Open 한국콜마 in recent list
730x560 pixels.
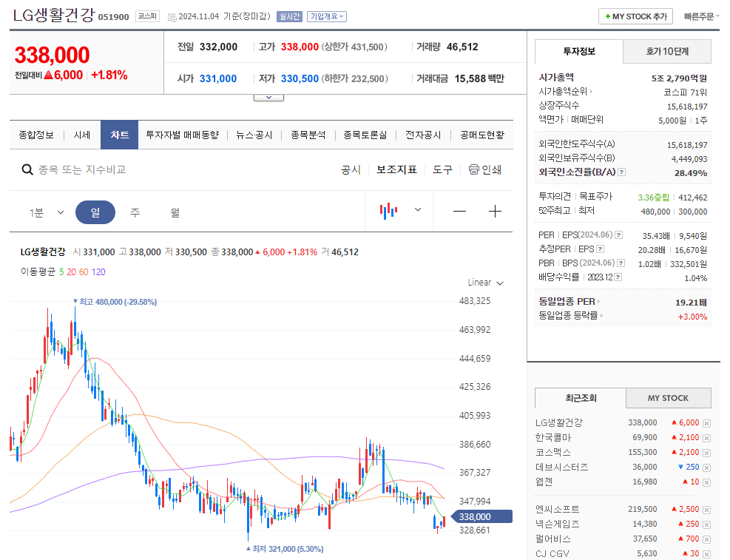553,438
